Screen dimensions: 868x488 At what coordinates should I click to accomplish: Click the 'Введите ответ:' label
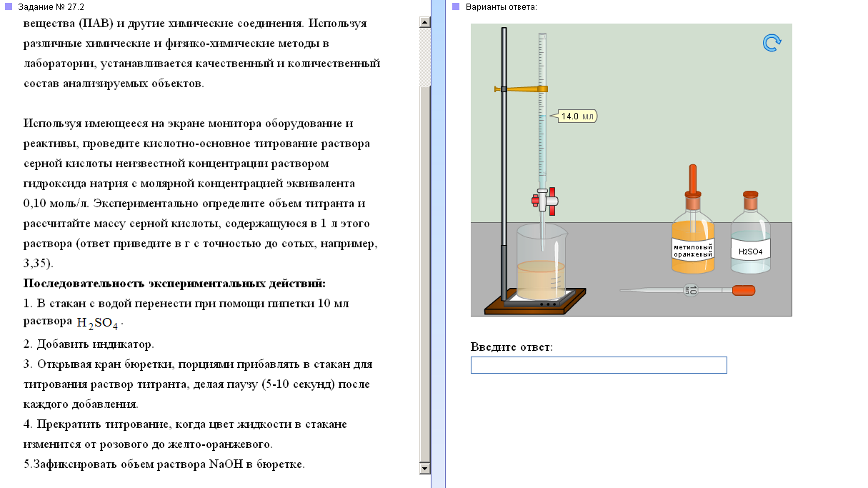coord(512,347)
